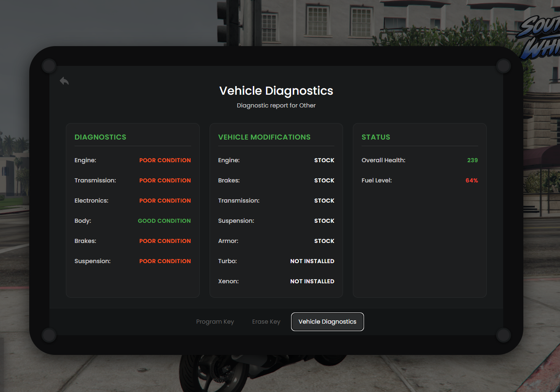Click Transmission STOCK modification value
The image size is (560, 392).
pos(324,201)
